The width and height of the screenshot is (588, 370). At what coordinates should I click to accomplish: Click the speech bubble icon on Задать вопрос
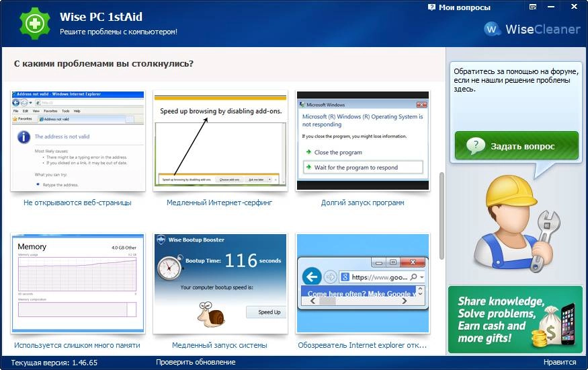476,145
